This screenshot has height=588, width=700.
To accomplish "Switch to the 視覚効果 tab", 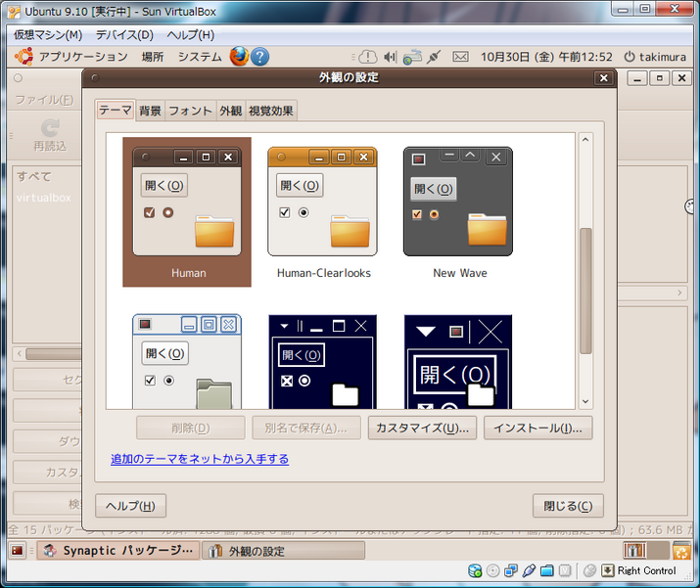I will 271,111.
